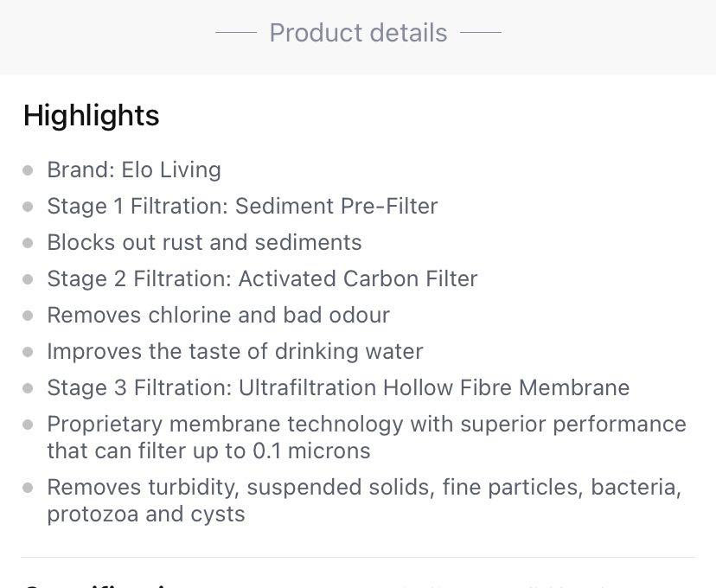Click the Removes turbidity, suspended solids paragraph
This screenshot has width=716, height=588.
click(x=363, y=500)
